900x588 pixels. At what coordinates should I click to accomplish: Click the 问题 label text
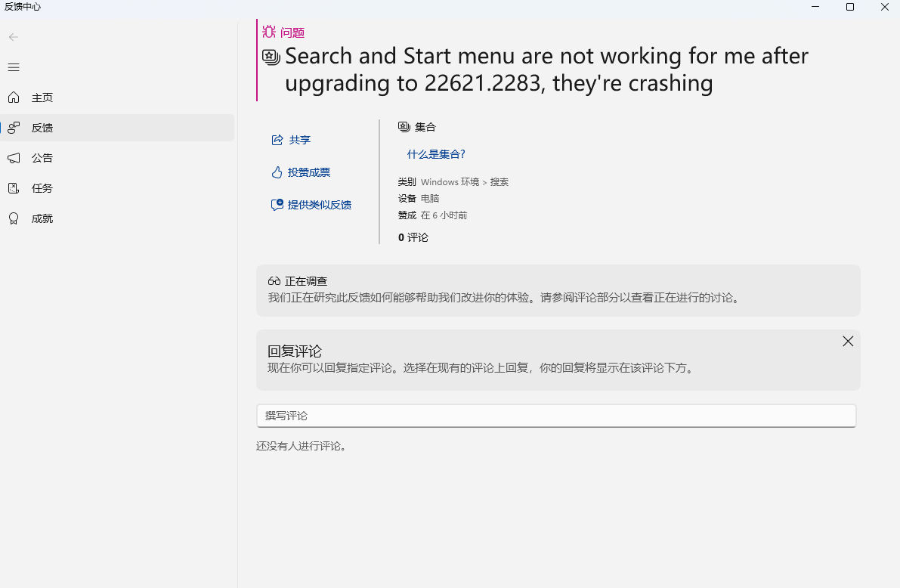pos(292,32)
